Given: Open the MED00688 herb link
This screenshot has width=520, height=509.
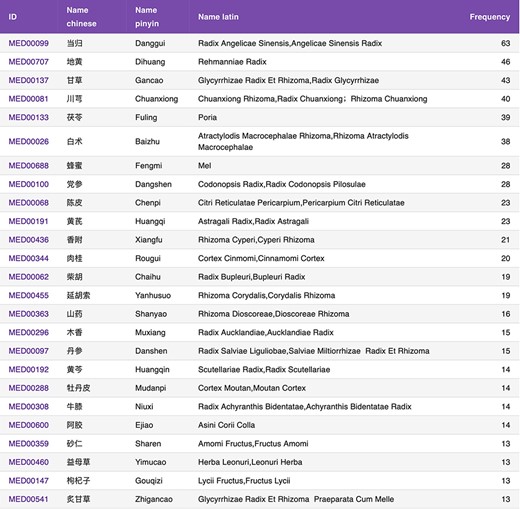Looking at the screenshot, I should pos(29,166).
